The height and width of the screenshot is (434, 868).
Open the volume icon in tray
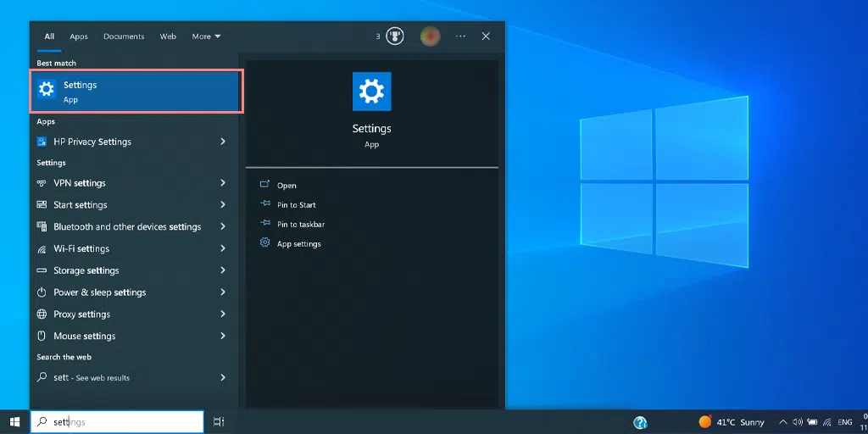[797, 422]
